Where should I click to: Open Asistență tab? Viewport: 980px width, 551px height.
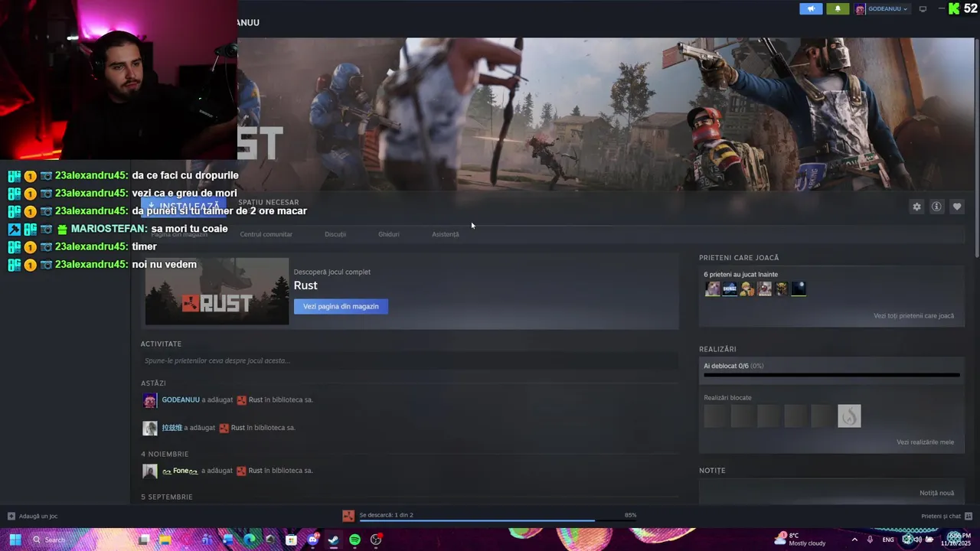(x=446, y=234)
